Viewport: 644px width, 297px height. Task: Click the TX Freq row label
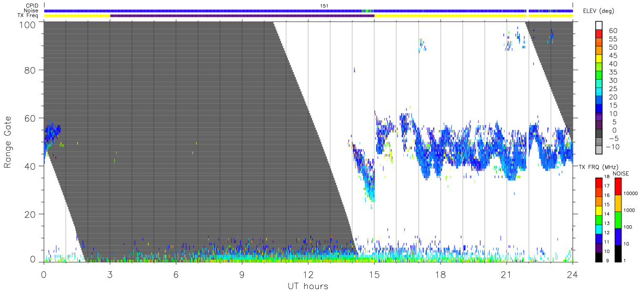tap(28, 16)
